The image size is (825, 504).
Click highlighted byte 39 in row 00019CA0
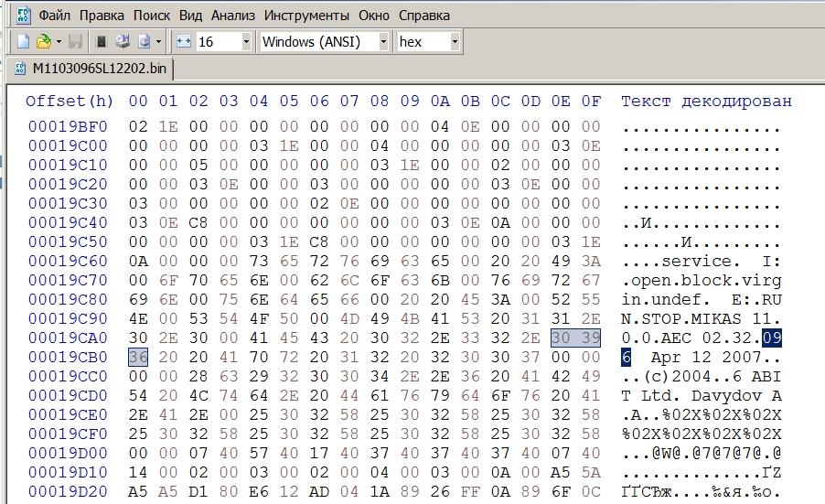click(x=591, y=338)
